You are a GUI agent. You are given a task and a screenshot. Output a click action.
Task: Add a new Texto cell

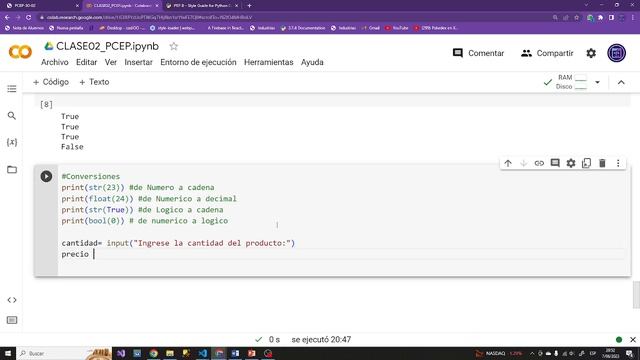[x=94, y=82]
